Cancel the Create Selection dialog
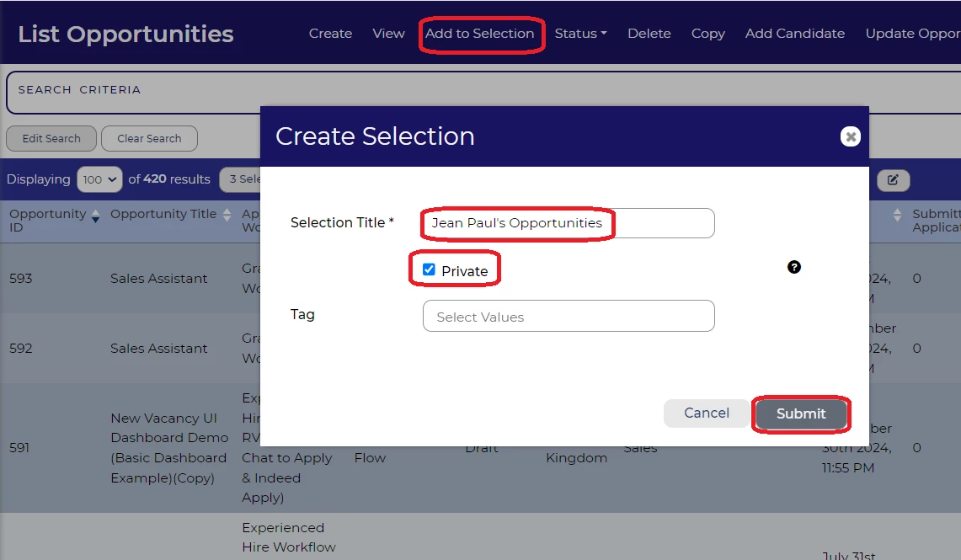 [x=706, y=413]
